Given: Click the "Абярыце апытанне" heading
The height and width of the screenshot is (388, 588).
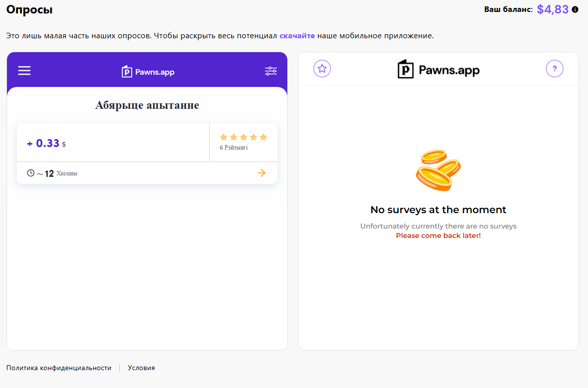Looking at the screenshot, I should click(x=147, y=105).
